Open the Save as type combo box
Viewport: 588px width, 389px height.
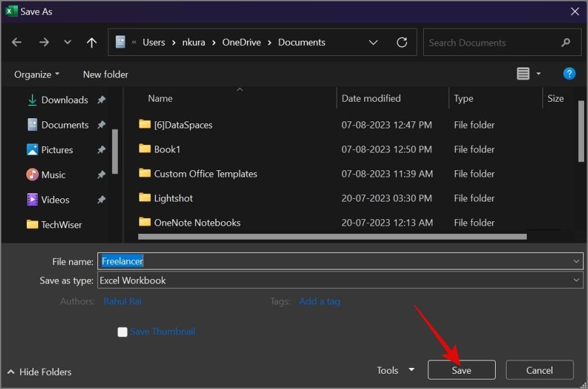[x=340, y=280]
